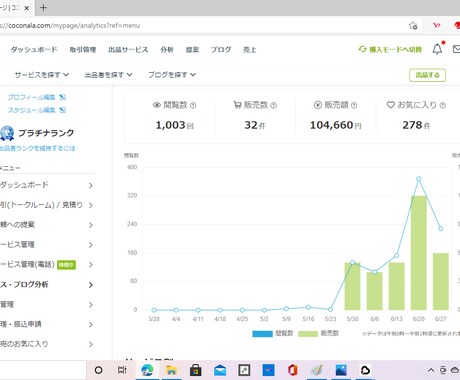Open the Mail app from the taskbar
The image size is (460, 380).
(x=220, y=370)
